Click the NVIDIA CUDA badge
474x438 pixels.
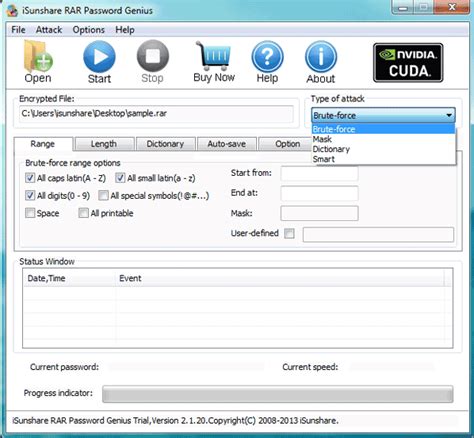tap(408, 63)
